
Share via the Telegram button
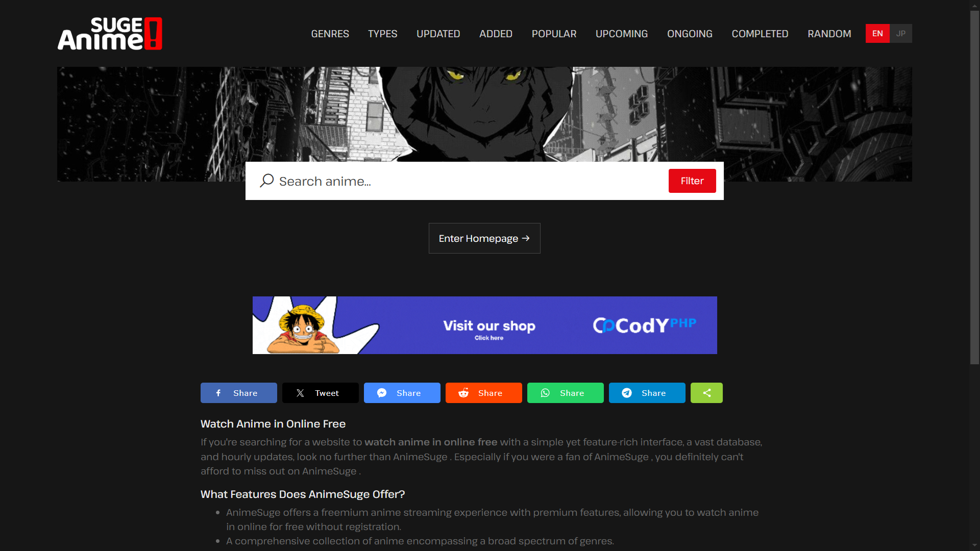[647, 393]
